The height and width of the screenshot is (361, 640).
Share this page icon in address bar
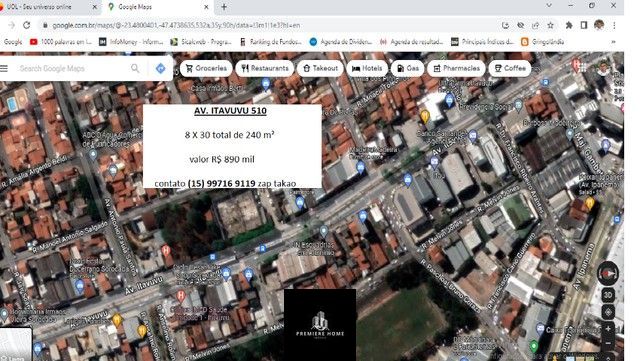point(535,25)
